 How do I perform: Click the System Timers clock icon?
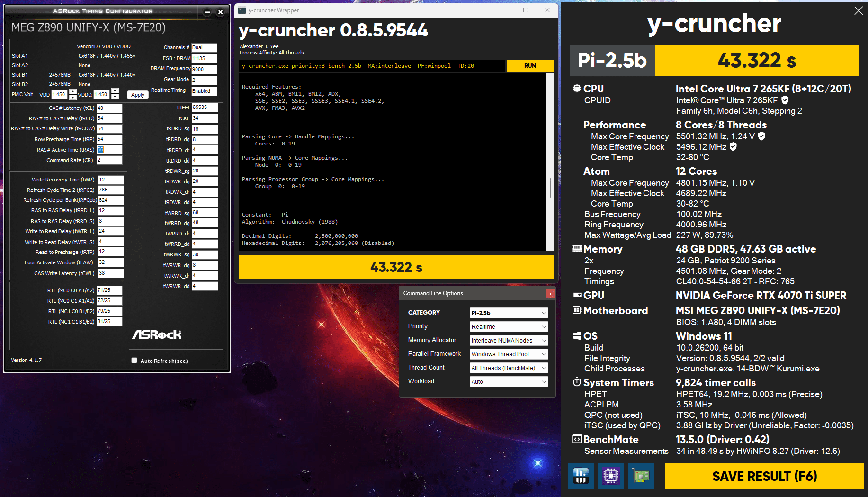click(577, 382)
